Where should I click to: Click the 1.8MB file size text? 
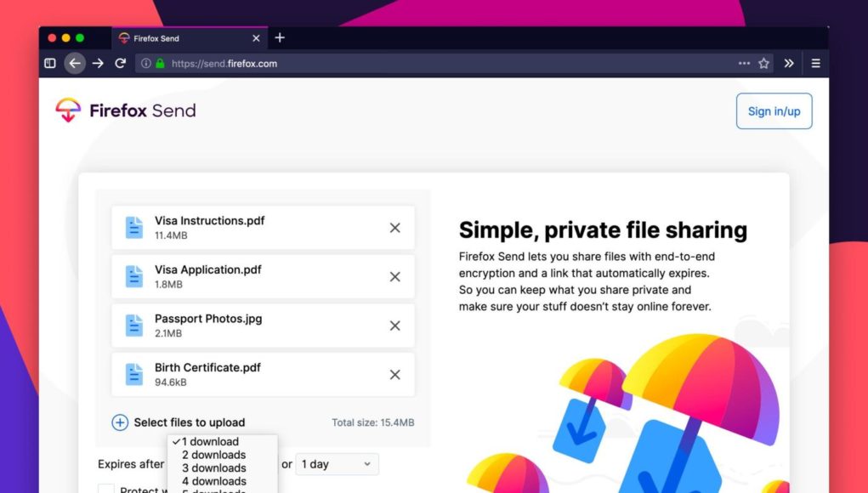pyautogui.click(x=168, y=285)
